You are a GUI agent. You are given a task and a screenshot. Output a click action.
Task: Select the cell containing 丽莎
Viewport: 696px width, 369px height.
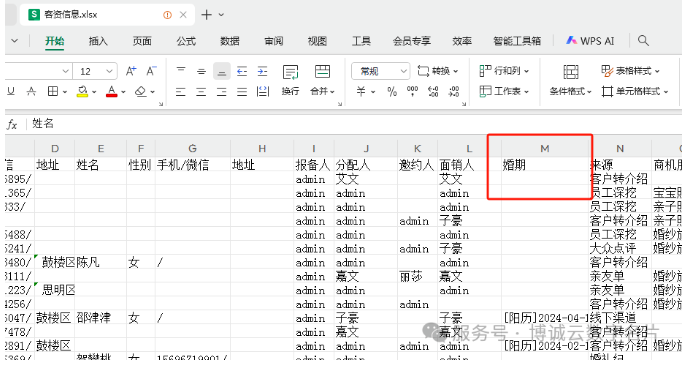(417, 277)
